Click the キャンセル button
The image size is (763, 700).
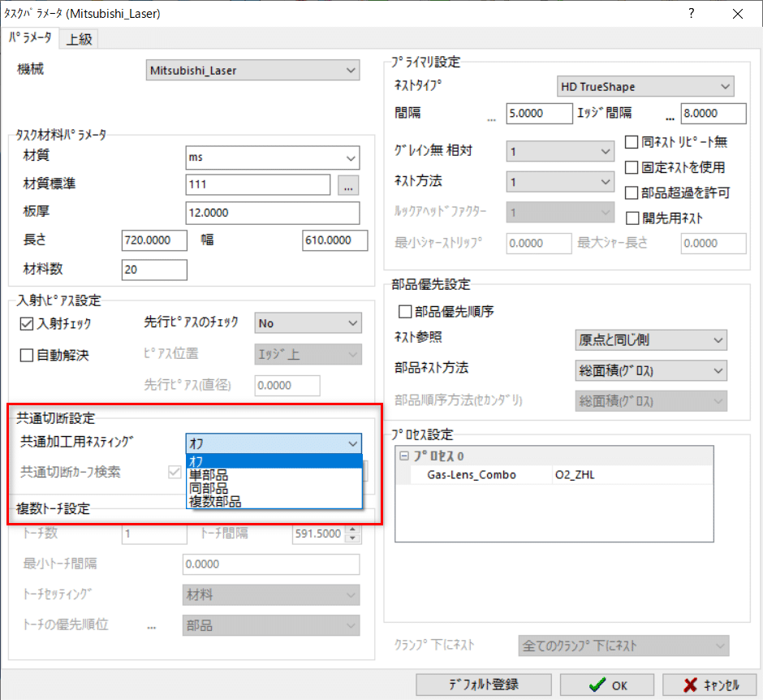(709, 685)
